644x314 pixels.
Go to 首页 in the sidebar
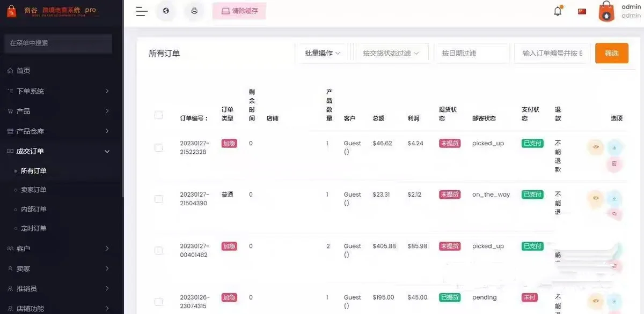tap(23, 71)
